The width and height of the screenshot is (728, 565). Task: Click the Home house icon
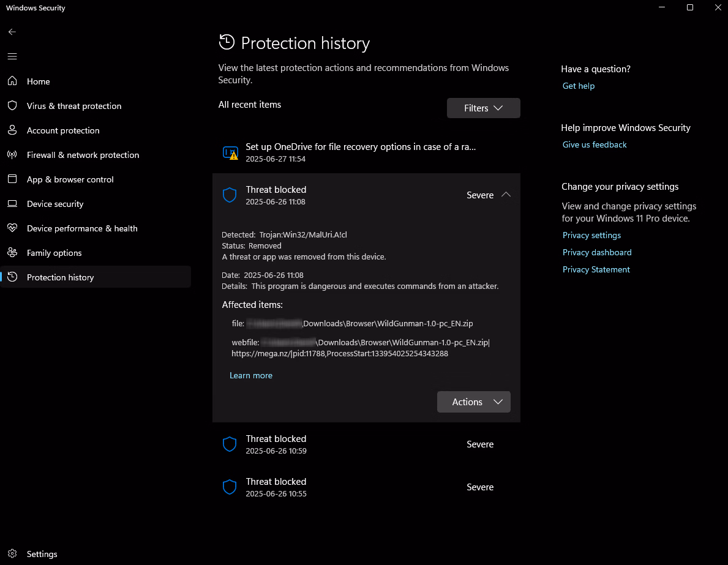pos(12,81)
